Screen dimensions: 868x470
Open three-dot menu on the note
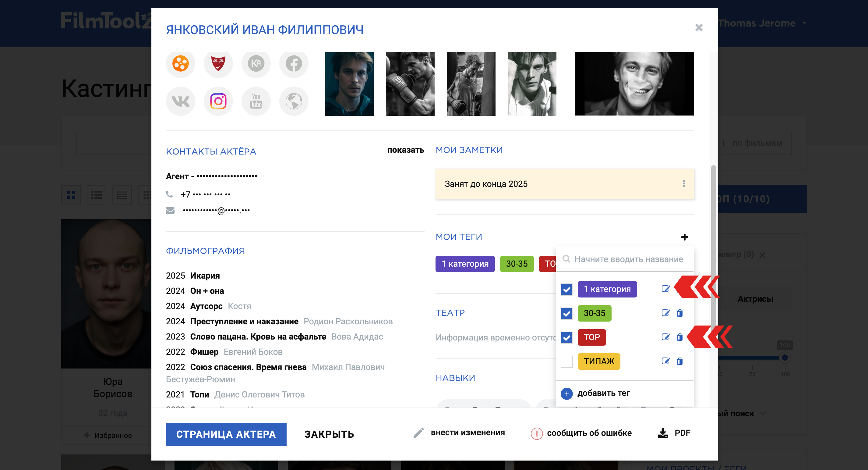[x=684, y=183]
